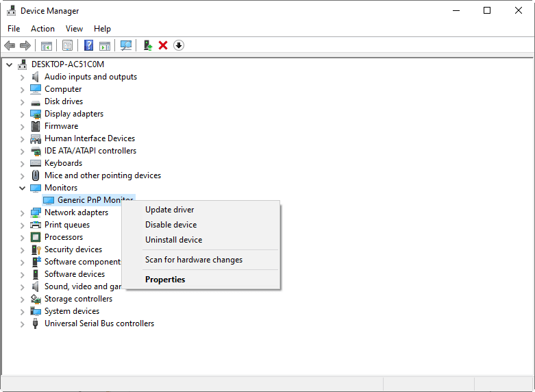
Task: Click the Security devices key icon
Action: 36,249
